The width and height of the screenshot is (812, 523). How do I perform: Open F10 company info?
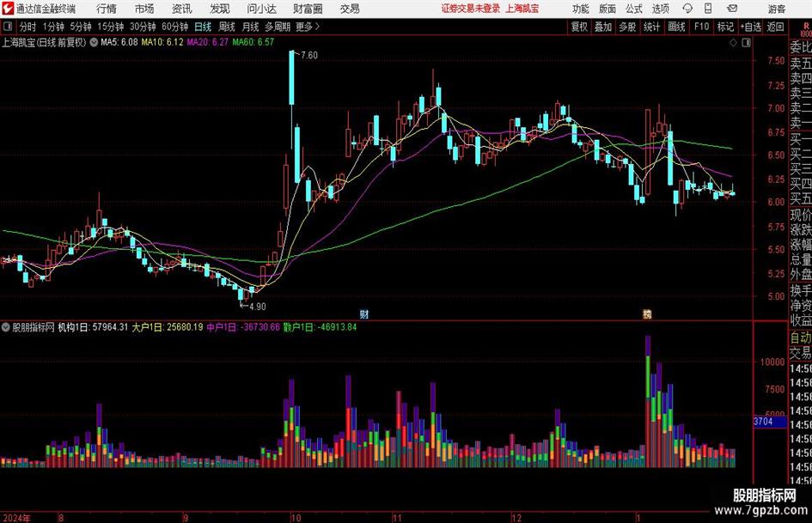[x=702, y=27]
